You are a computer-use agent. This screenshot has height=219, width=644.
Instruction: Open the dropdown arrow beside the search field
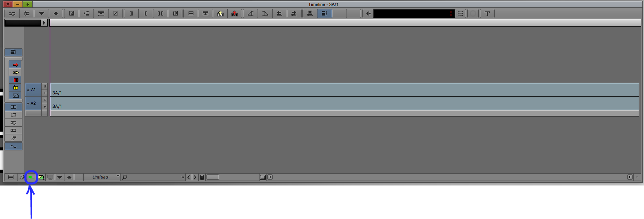tap(183, 177)
